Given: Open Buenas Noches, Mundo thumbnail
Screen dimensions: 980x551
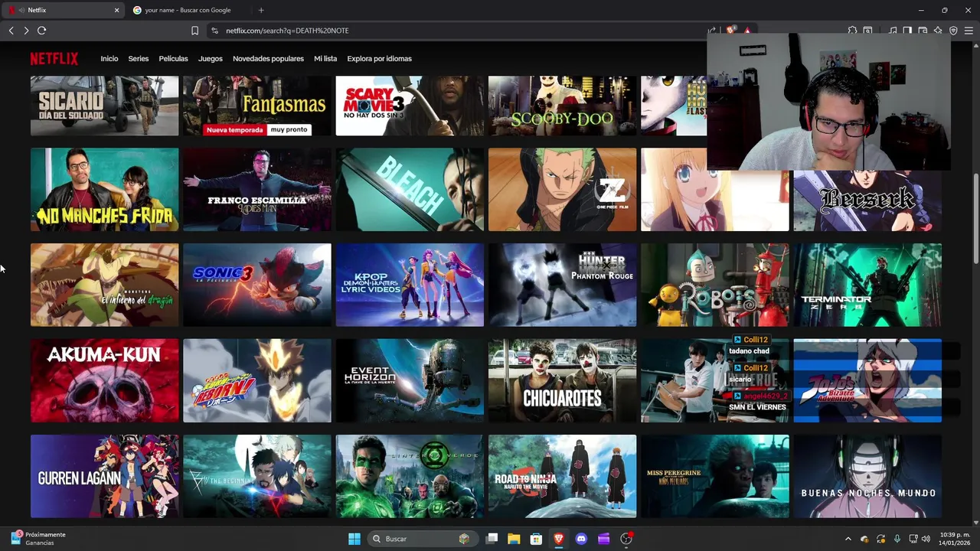Looking at the screenshot, I should (x=867, y=476).
